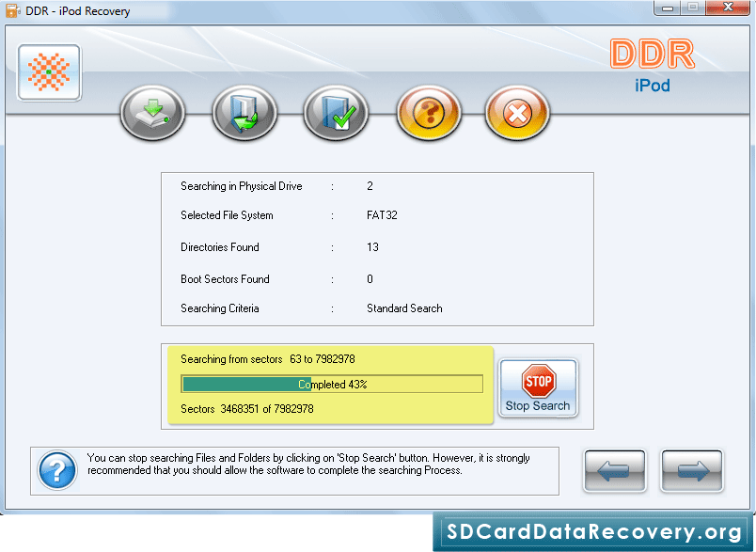Image resolution: width=756 pixels, height=552 pixels.
Task: Click the orange X exit icon
Action: click(x=517, y=113)
